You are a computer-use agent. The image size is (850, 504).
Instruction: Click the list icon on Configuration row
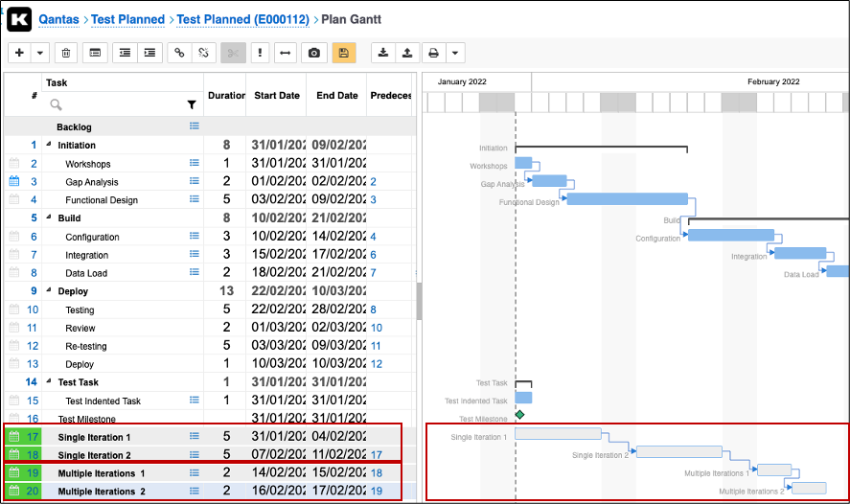coord(195,236)
